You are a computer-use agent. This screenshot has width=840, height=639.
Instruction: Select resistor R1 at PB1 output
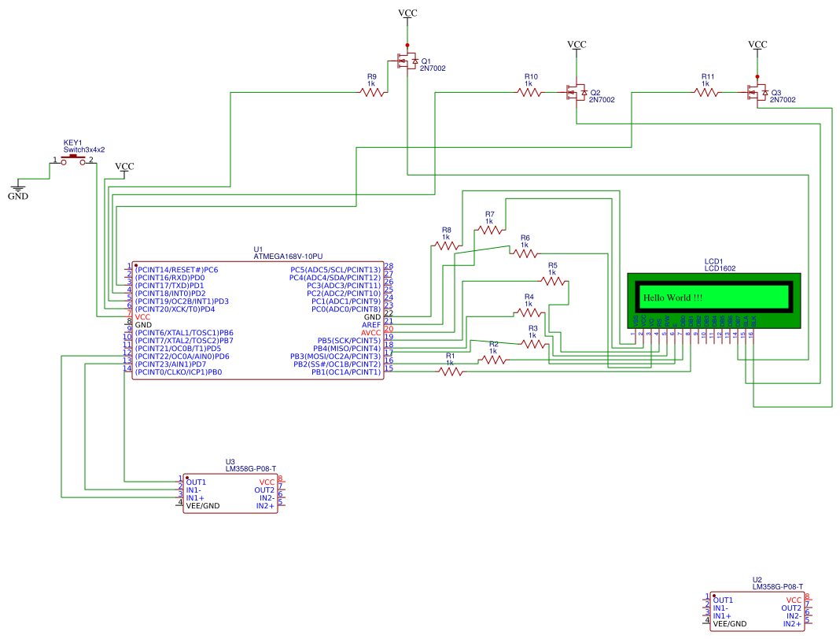tap(450, 371)
